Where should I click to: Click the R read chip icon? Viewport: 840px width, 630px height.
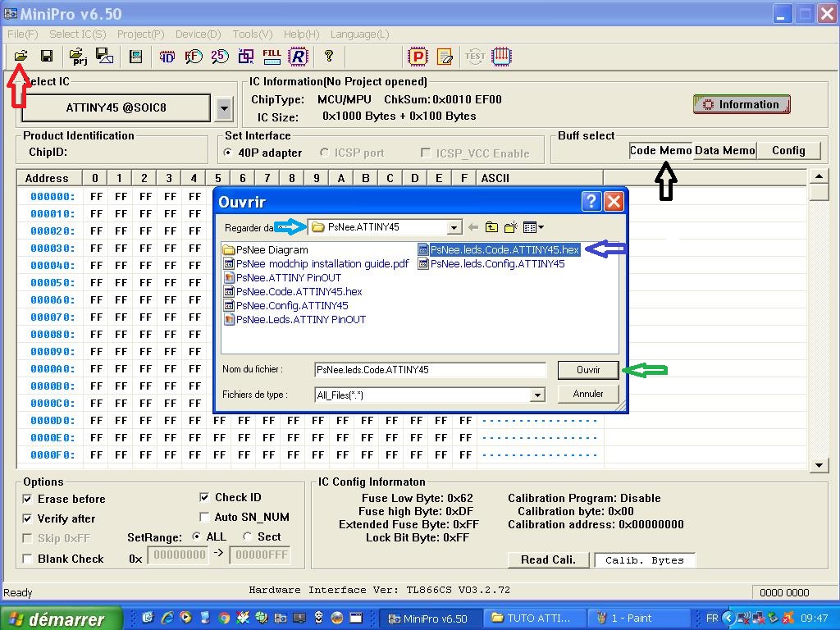(x=298, y=57)
